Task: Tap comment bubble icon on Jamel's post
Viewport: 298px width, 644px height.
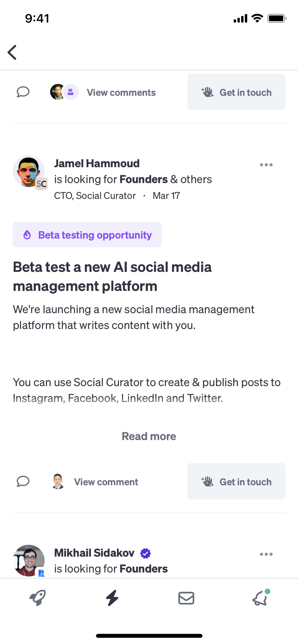Action: 23,481
